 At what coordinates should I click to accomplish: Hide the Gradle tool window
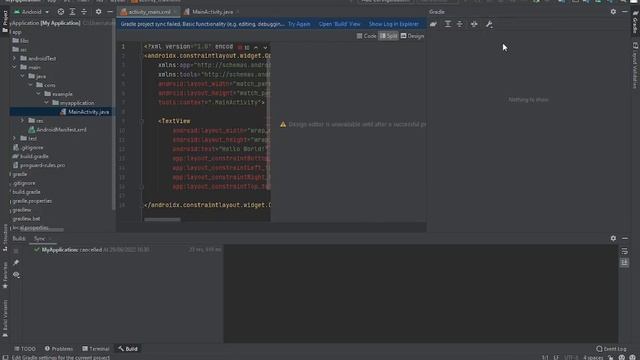(x=625, y=12)
